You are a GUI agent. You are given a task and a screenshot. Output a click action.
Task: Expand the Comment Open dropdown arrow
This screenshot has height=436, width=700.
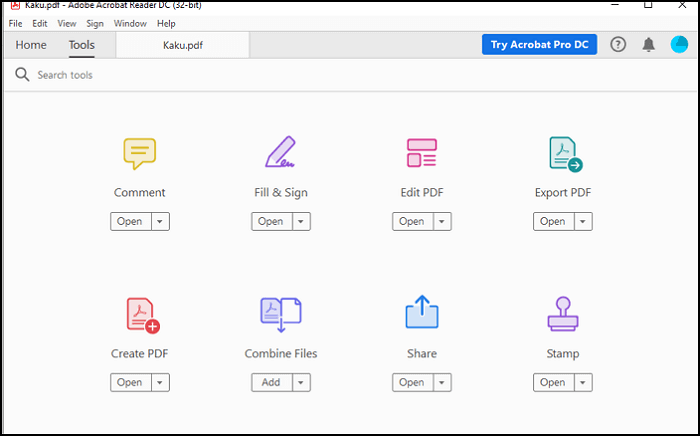[x=160, y=222]
